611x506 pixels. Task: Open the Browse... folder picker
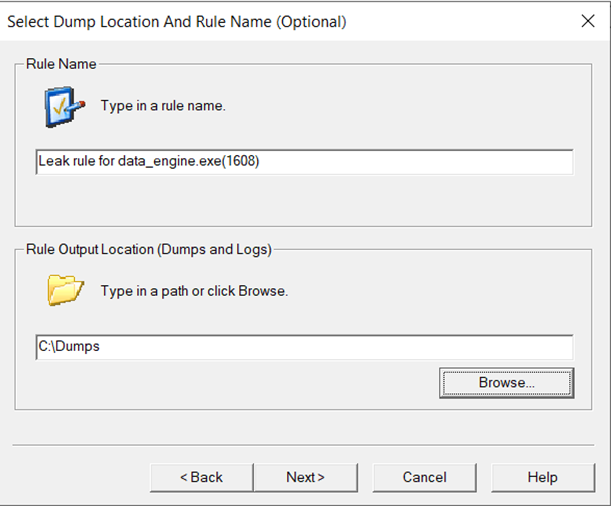506,382
